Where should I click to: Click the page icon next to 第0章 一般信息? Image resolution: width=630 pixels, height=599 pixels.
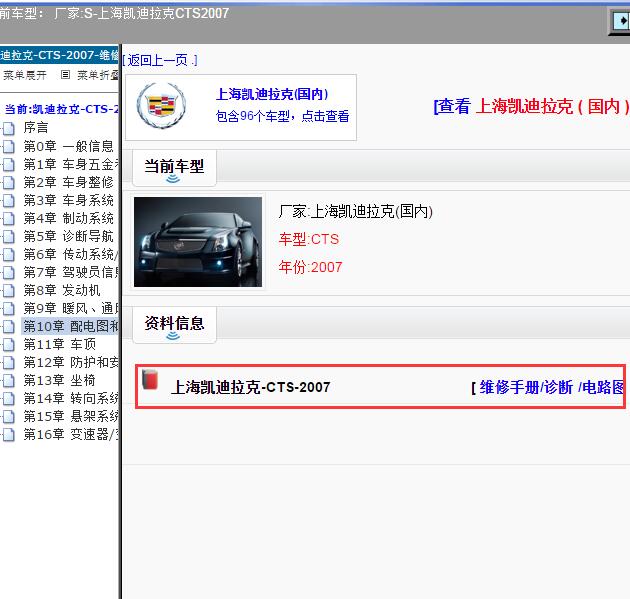click(x=9, y=146)
